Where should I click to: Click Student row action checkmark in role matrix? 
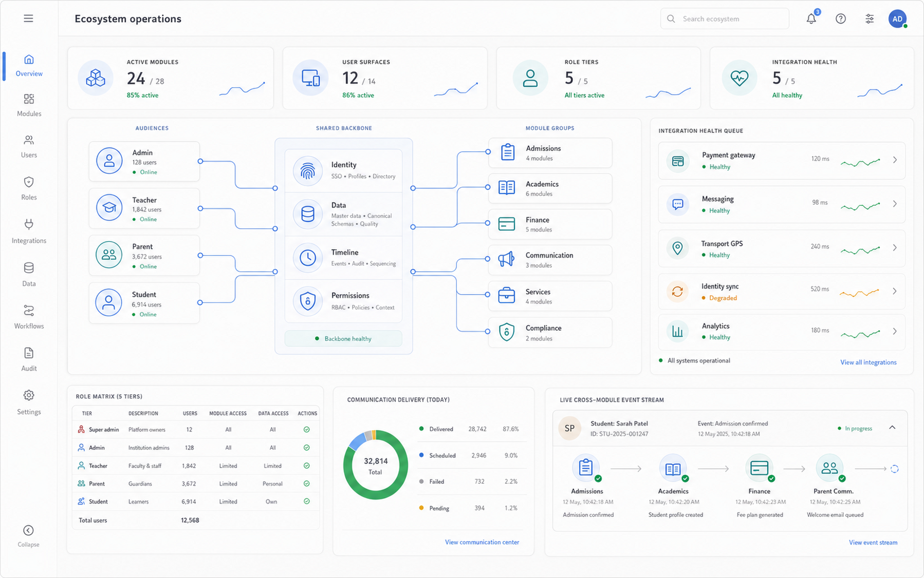[306, 501]
